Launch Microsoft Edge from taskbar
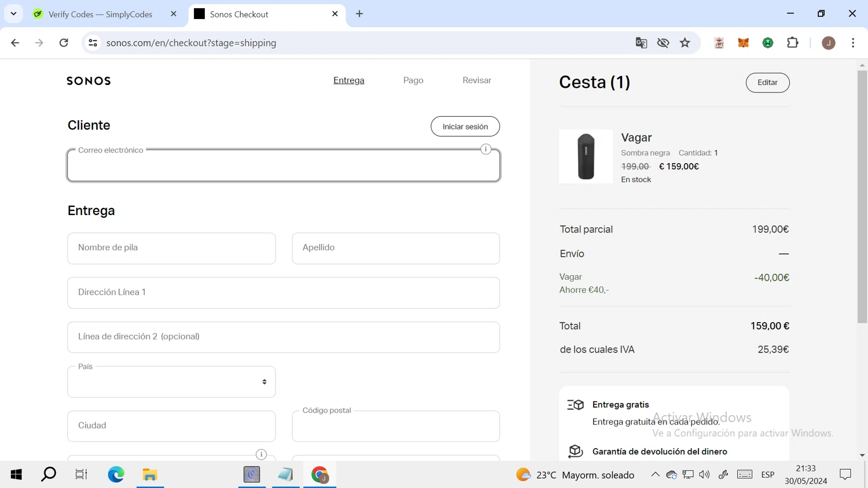 pyautogui.click(x=116, y=475)
